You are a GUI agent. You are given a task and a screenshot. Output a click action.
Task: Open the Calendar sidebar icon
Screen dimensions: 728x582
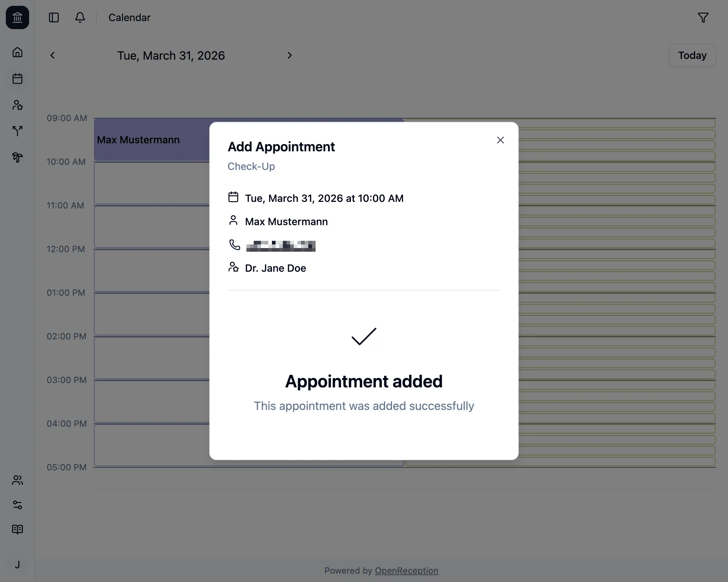[x=17, y=79]
